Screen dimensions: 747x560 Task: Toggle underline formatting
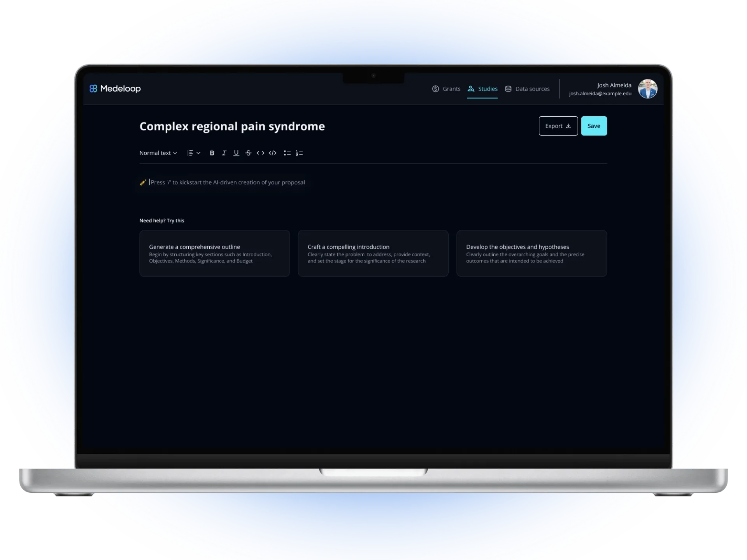(236, 153)
